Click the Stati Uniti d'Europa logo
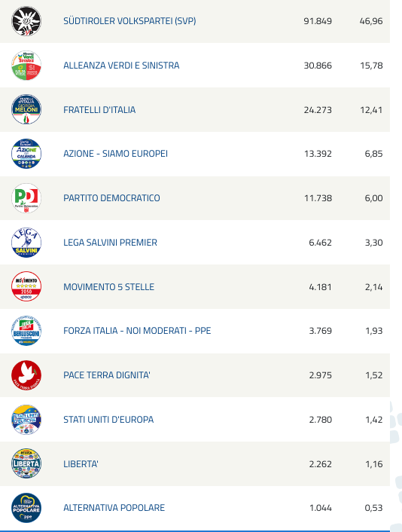Screen dimensions: 402x532 26,420
